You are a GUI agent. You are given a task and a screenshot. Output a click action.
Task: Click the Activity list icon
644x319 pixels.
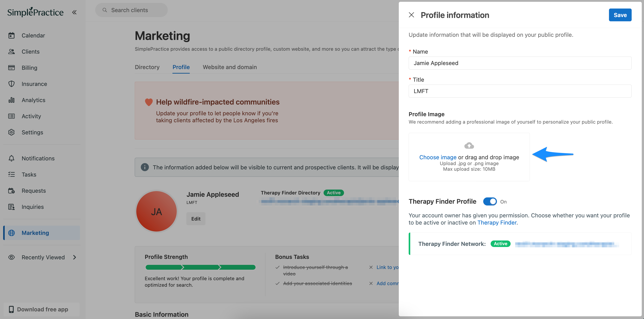click(11, 116)
